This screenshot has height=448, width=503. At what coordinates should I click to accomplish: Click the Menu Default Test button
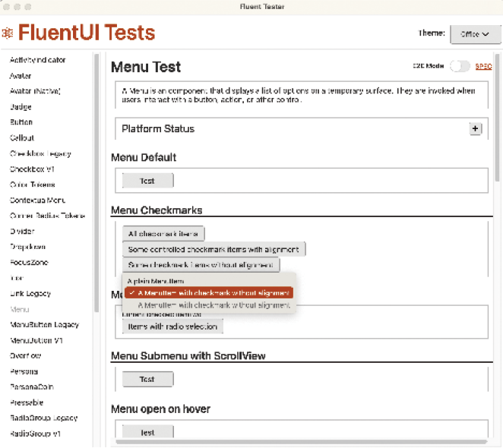tap(147, 181)
